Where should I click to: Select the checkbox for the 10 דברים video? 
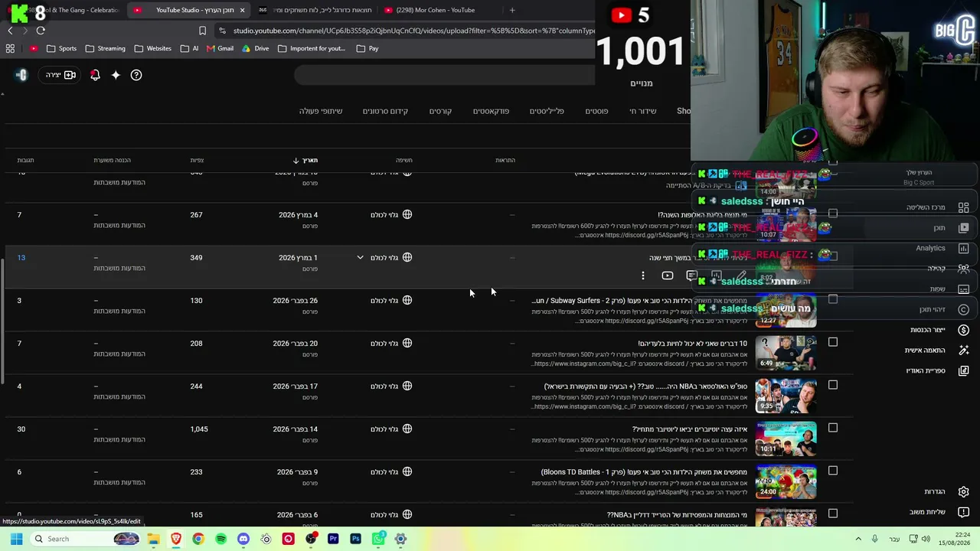(833, 342)
